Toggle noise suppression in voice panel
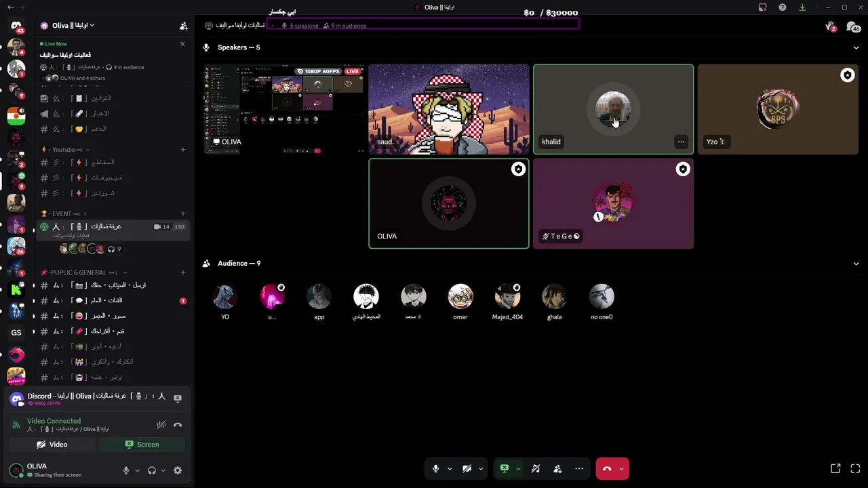 pyautogui.click(x=161, y=425)
